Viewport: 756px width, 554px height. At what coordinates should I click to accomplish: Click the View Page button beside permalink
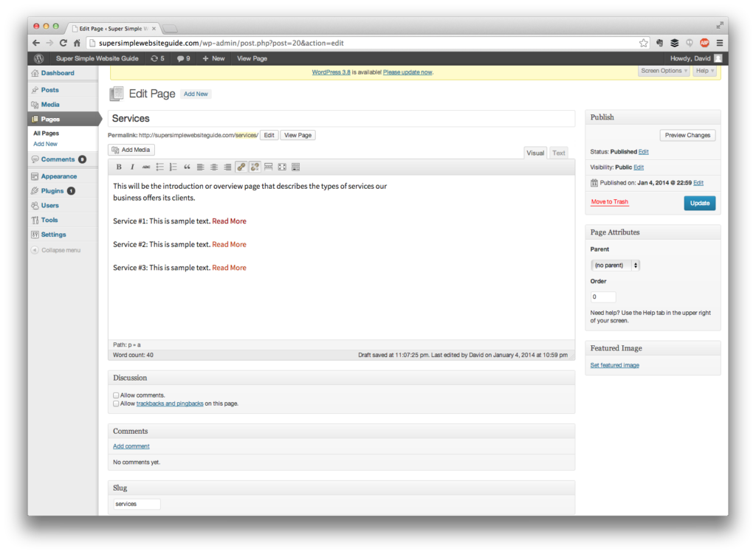(298, 136)
